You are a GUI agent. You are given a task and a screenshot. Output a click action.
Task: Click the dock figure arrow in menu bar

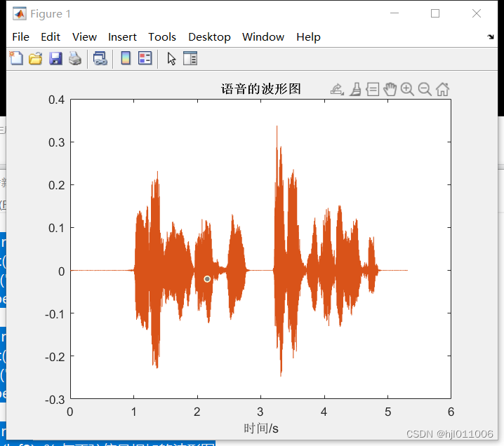(491, 37)
